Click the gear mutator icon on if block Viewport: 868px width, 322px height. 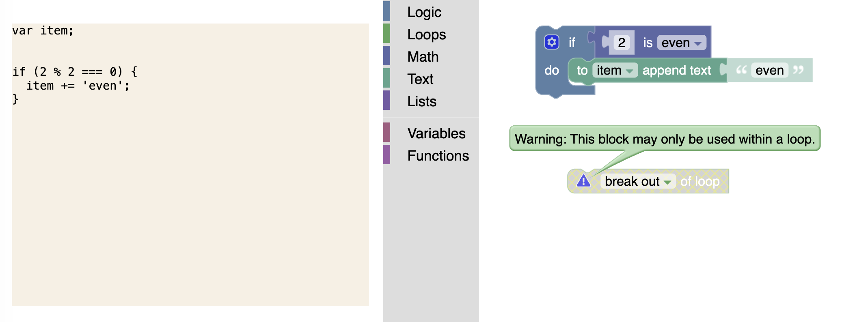click(x=552, y=42)
